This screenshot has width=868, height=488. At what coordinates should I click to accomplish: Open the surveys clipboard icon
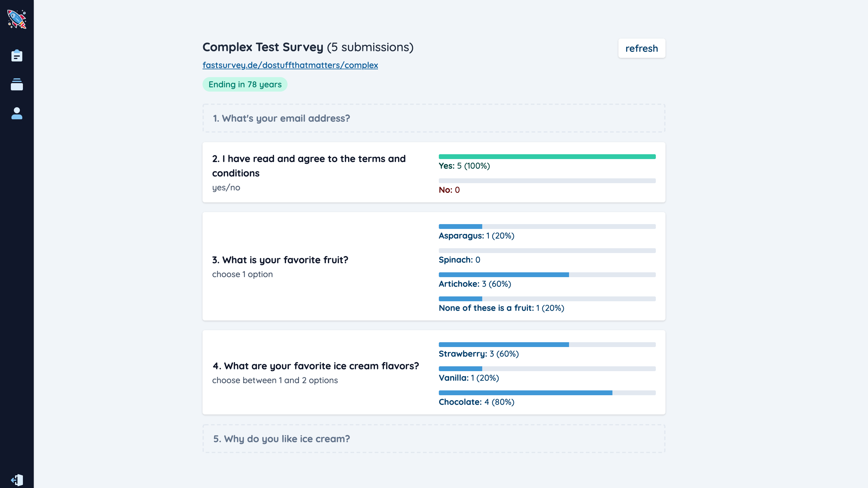click(17, 55)
